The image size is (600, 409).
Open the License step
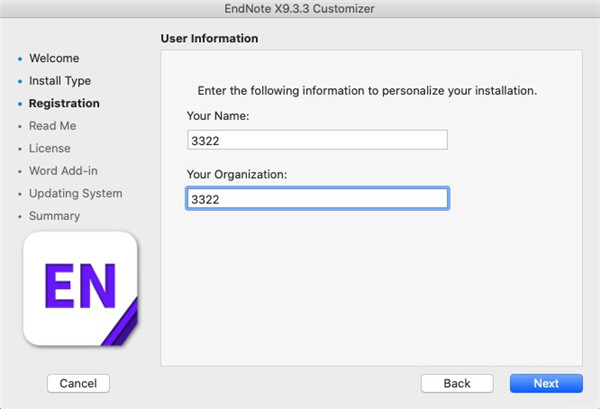pyautogui.click(x=50, y=148)
